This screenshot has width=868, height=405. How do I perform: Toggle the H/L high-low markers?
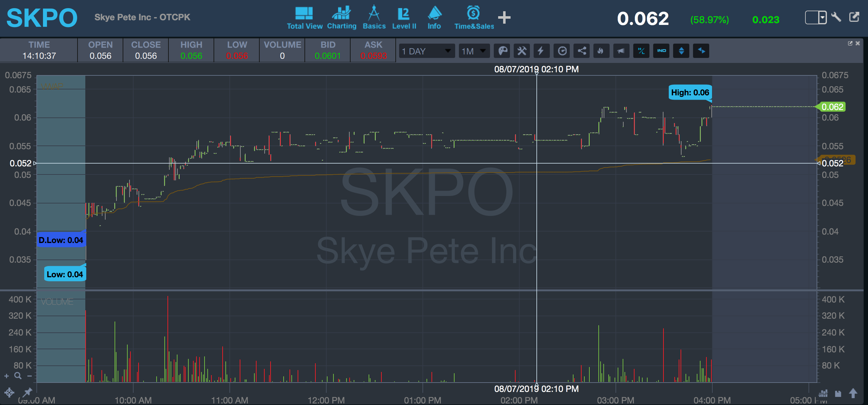pos(641,51)
